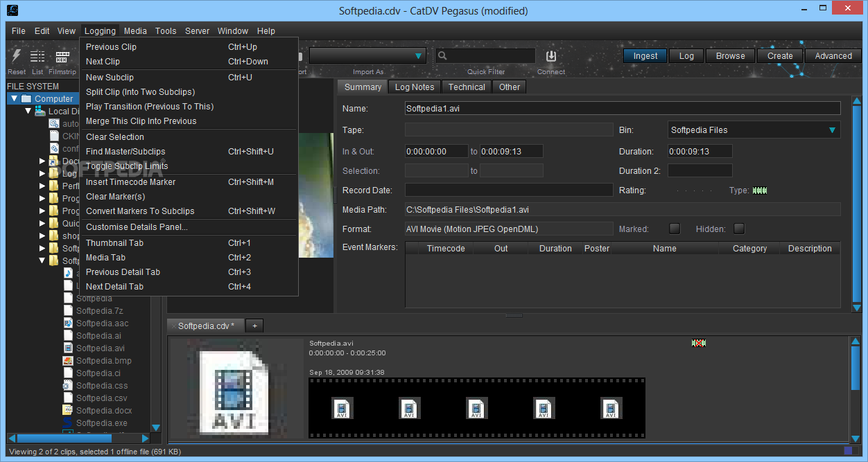This screenshot has width=868, height=462.
Task: Expand the Perf folder node
Action: 42,186
